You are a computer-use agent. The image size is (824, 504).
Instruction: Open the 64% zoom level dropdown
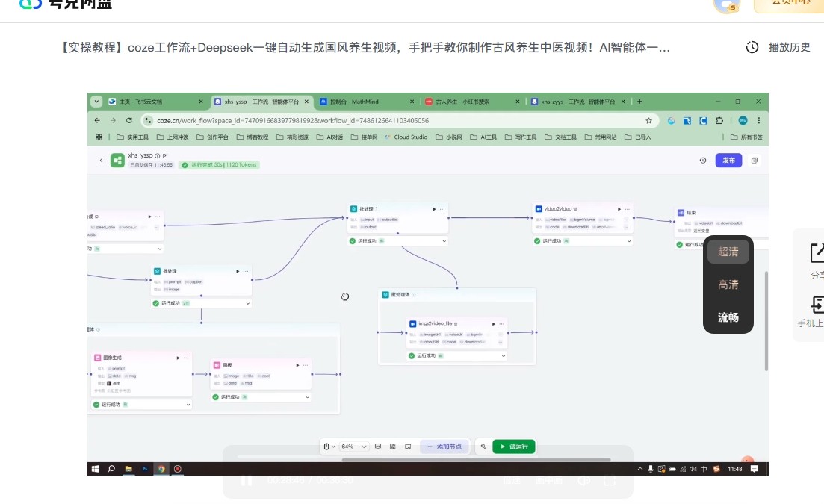coord(354,447)
